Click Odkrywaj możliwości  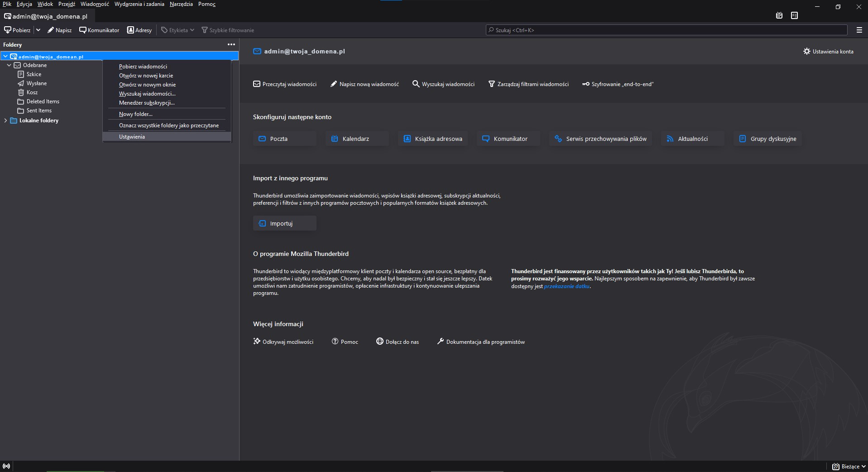click(283, 342)
